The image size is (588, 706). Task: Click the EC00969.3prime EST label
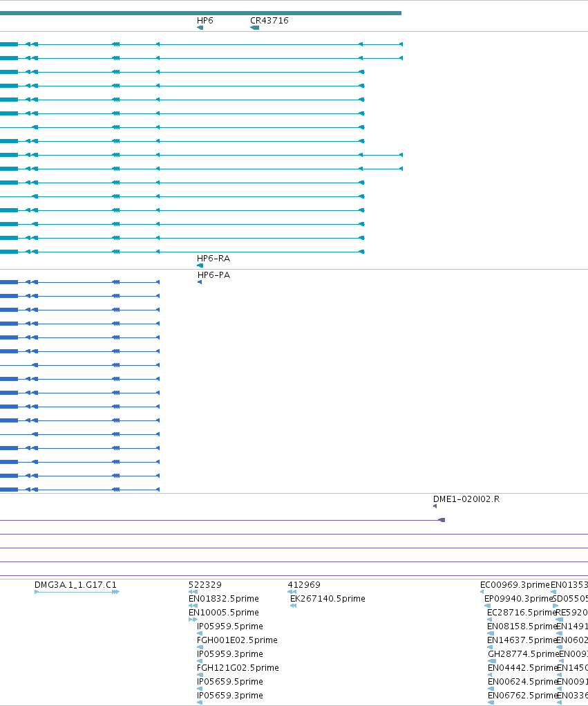(x=515, y=585)
